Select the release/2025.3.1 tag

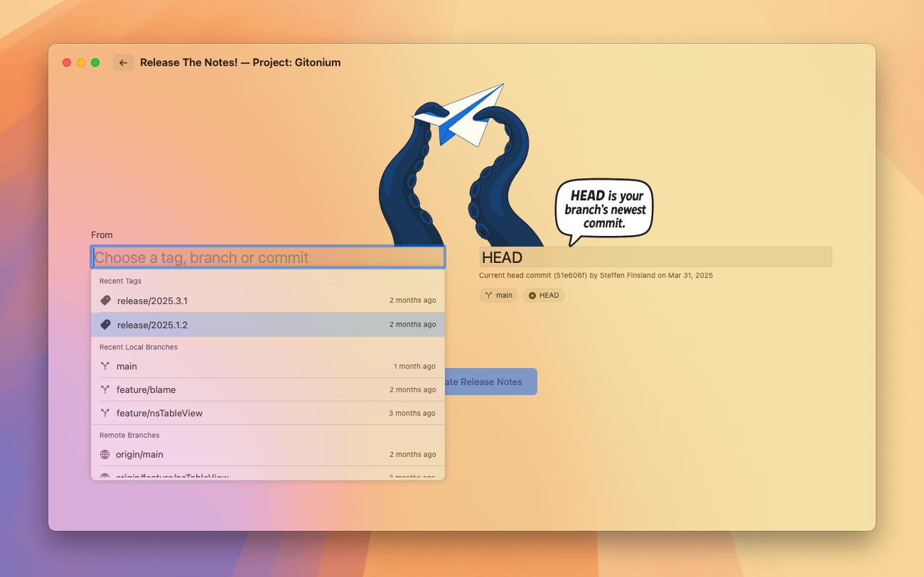pyautogui.click(x=268, y=301)
